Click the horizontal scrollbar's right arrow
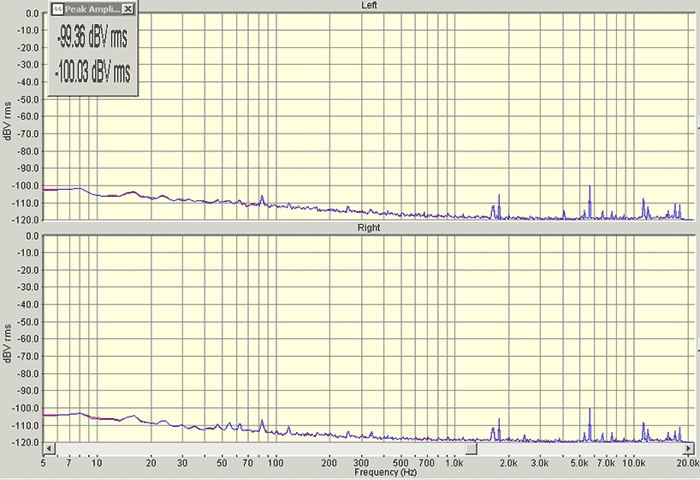The height and width of the screenshot is (480, 700). point(689,448)
